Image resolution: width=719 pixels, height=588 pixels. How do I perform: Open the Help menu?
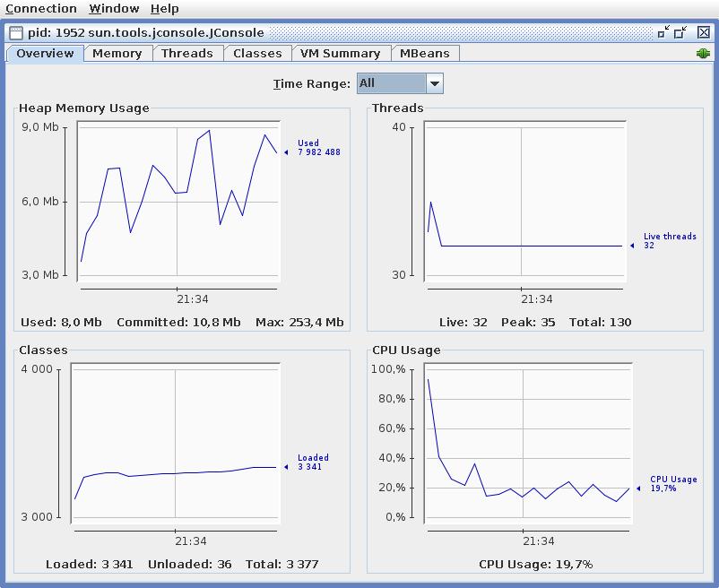(x=165, y=9)
